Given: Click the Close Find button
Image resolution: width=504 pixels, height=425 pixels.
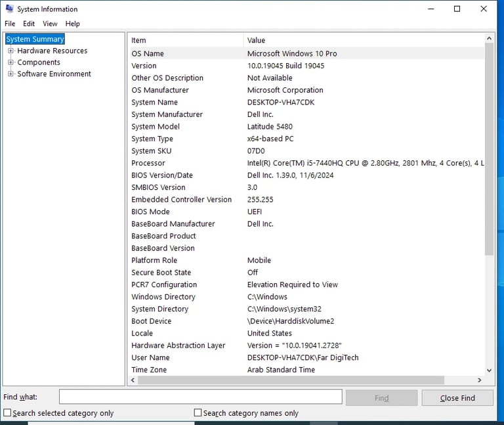Looking at the screenshot, I should coord(457,398).
